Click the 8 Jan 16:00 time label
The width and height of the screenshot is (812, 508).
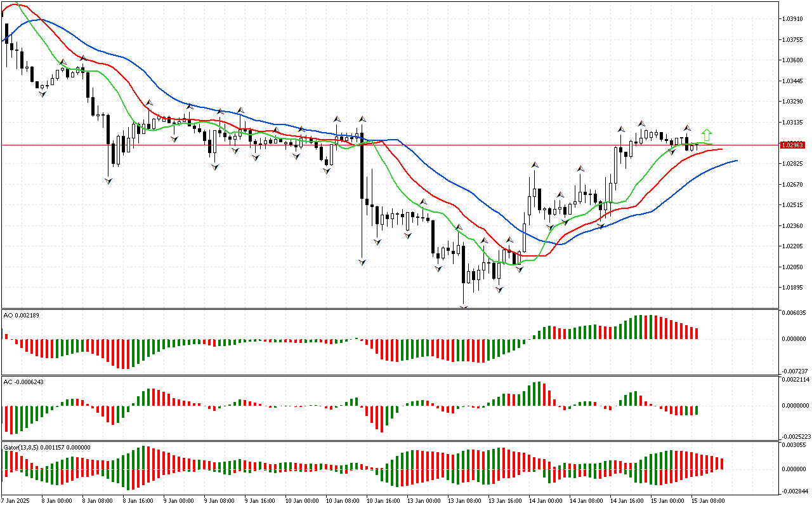click(x=138, y=500)
